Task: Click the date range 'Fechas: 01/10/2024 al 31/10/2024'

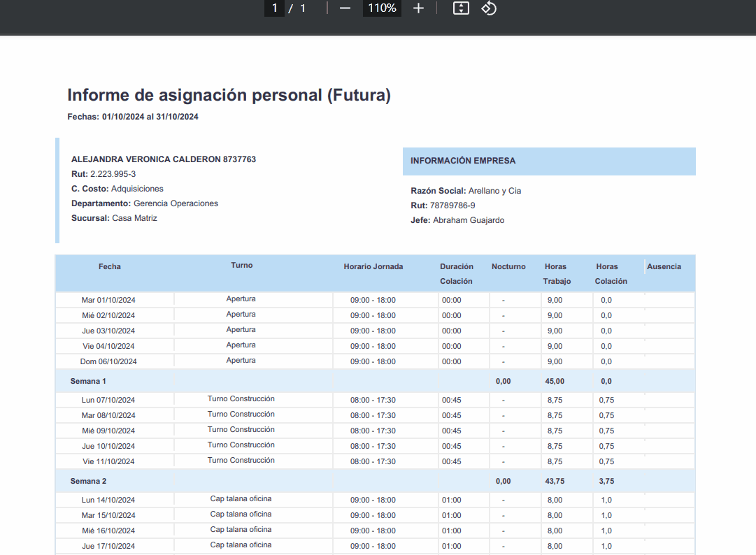Action: pos(133,117)
